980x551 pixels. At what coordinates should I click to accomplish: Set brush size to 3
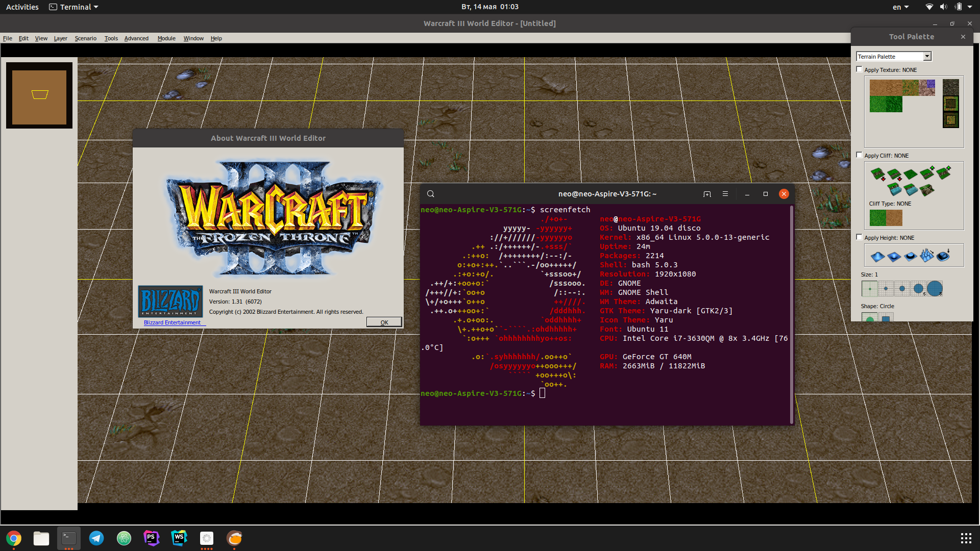902,289
